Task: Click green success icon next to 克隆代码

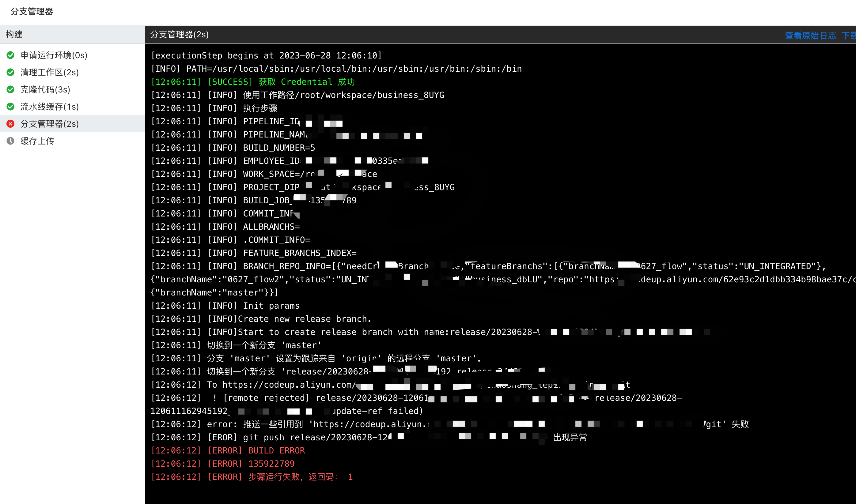Action: pos(10,89)
